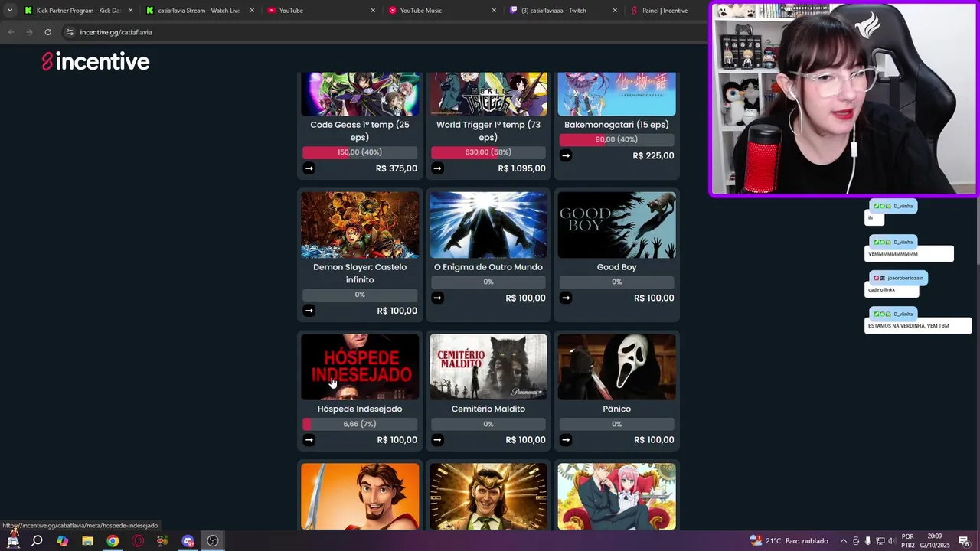Open the microphone tray icon

point(867,541)
